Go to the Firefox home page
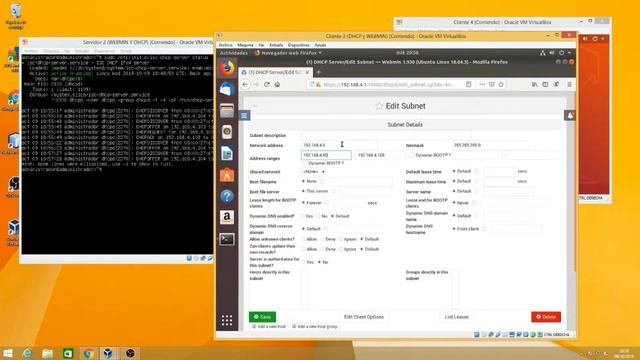This screenshot has width=640, height=360. tap(278, 84)
